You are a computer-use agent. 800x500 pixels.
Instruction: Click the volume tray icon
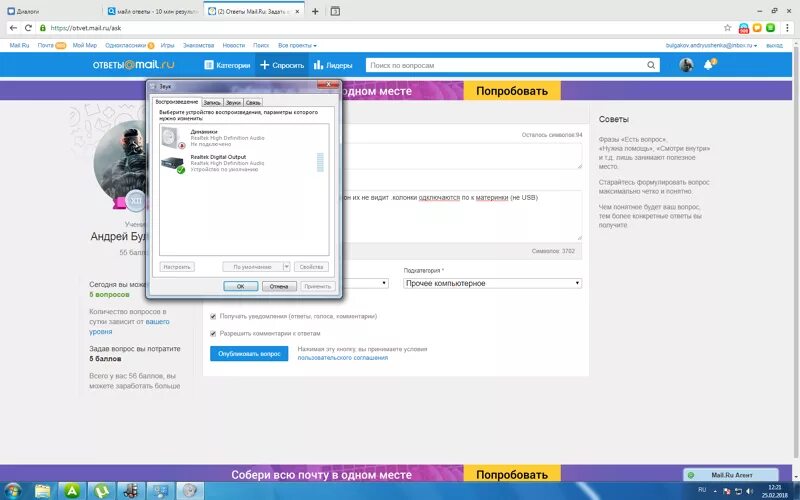pos(749,491)
